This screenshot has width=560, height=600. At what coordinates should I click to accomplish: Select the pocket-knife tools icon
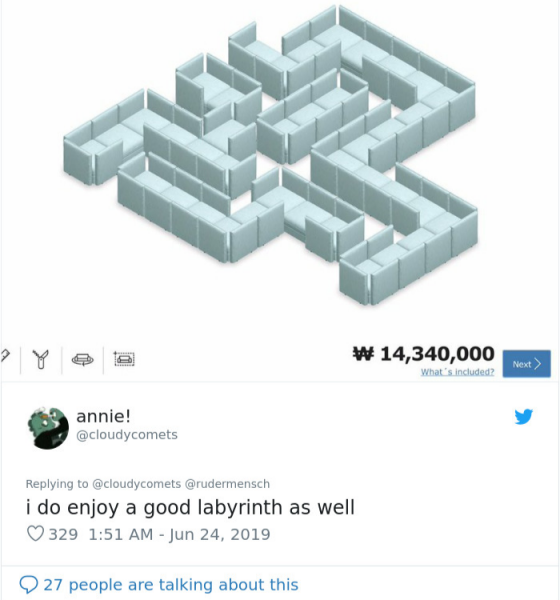pyautogui.click(x=41, y=359)
